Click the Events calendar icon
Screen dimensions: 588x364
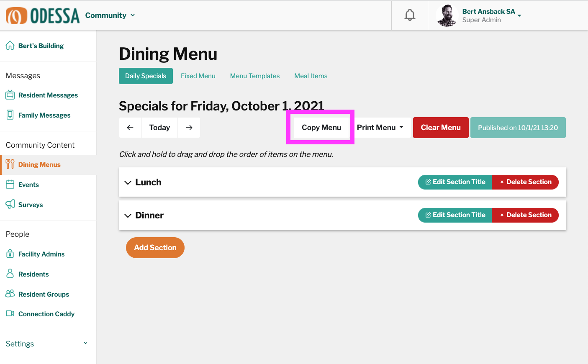(x=10, y=185)
